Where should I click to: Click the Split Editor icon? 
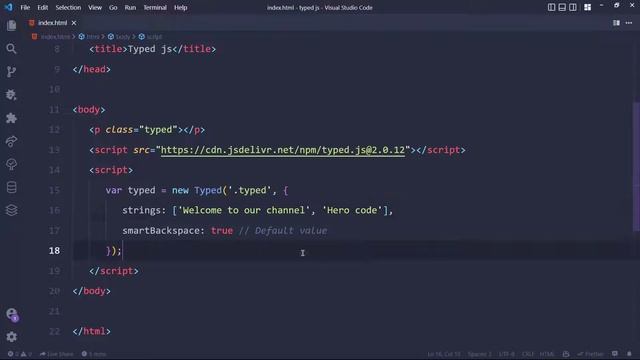pyautogui.click(x=616, y=23)
